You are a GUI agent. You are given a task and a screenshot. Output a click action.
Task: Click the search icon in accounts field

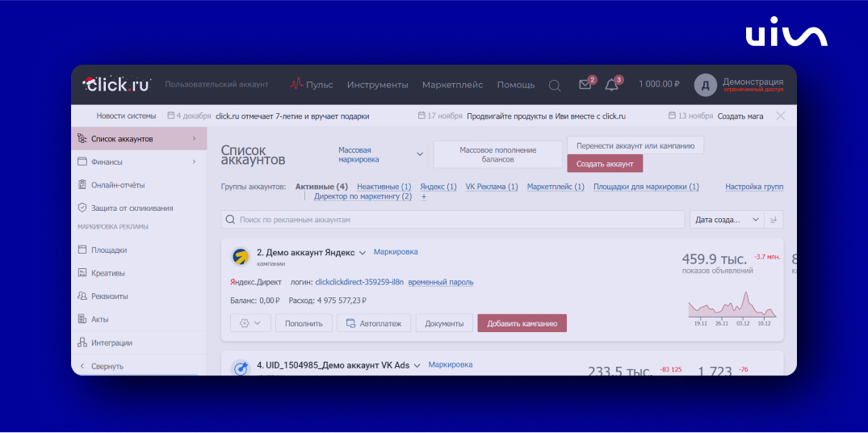coord(231,220)
